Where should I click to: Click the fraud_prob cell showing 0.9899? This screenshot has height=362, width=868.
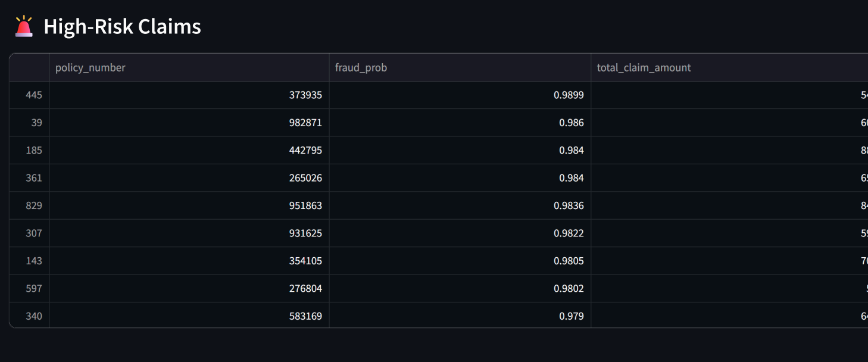[x=569, y=95]
